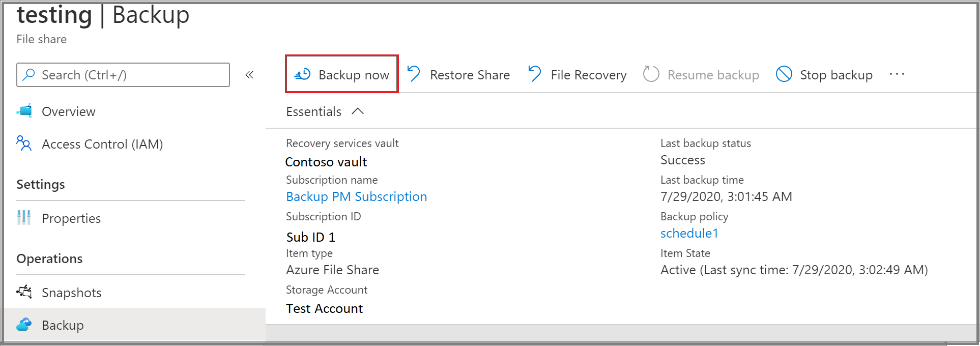
Task: Click the Recovery services vault label
Action: coord(342,143)
